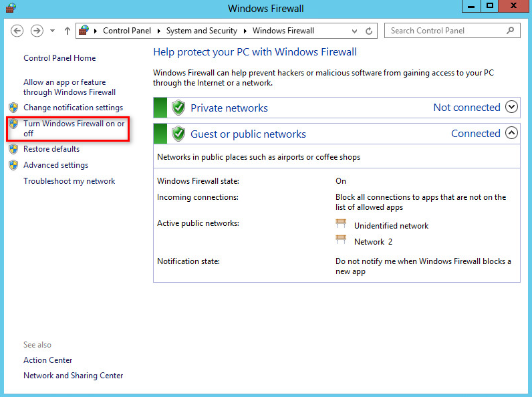Click the Not connected status text
The width and height of the screenshot is (532, 397).
(x=467, y=107)
